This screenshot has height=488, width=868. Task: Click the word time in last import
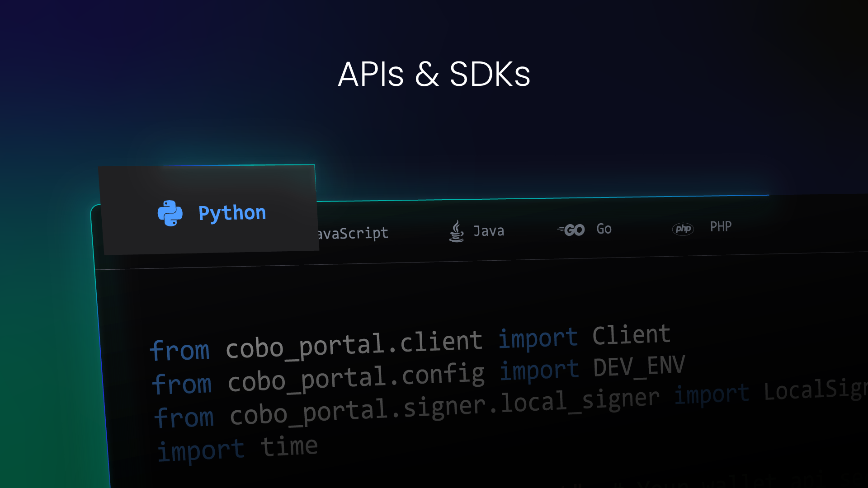pos(289,446)
